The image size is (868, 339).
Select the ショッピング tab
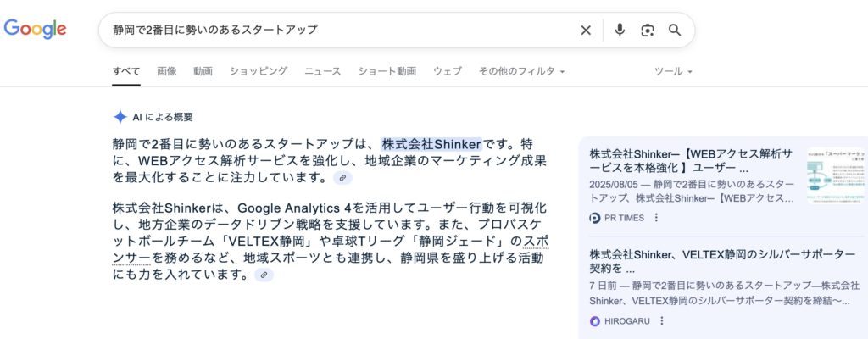[259, 71]
